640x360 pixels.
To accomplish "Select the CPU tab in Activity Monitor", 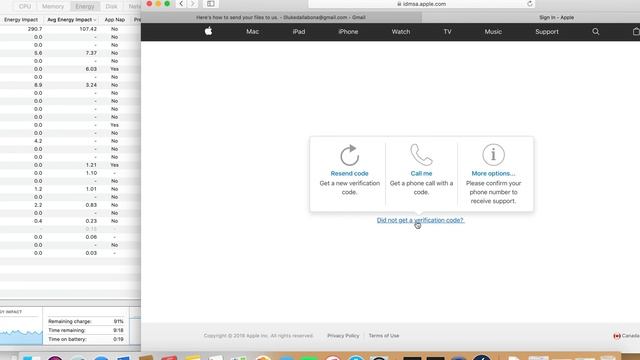I will 25,6.
